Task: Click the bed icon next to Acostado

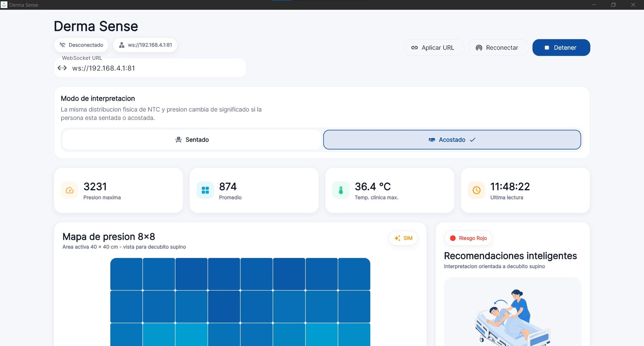Action: tap(432, 140)
